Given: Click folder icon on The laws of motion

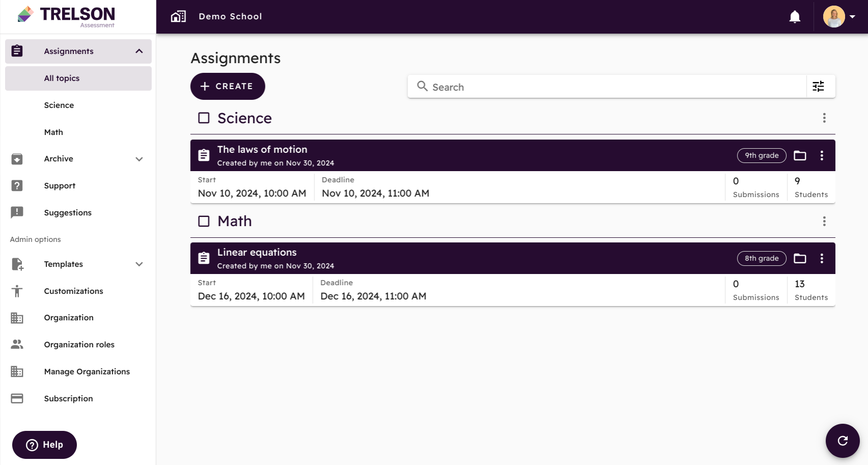Looking at the screenshot, I should tap(800, 155).
